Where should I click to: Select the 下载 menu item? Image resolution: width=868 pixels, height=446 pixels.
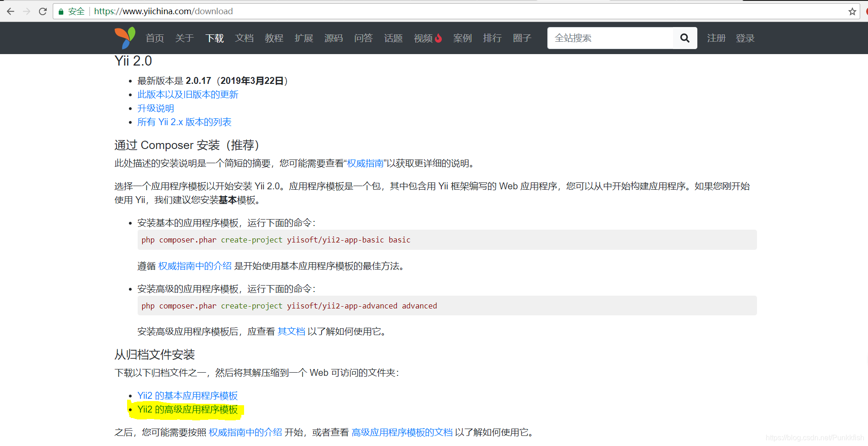(x=214, y=38)
